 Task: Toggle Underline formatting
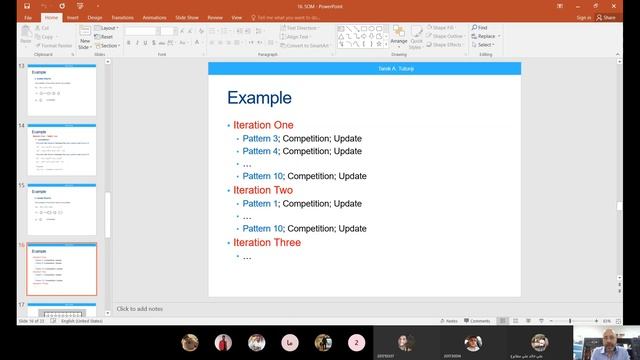pyautogui.click(x=145, y=43)
